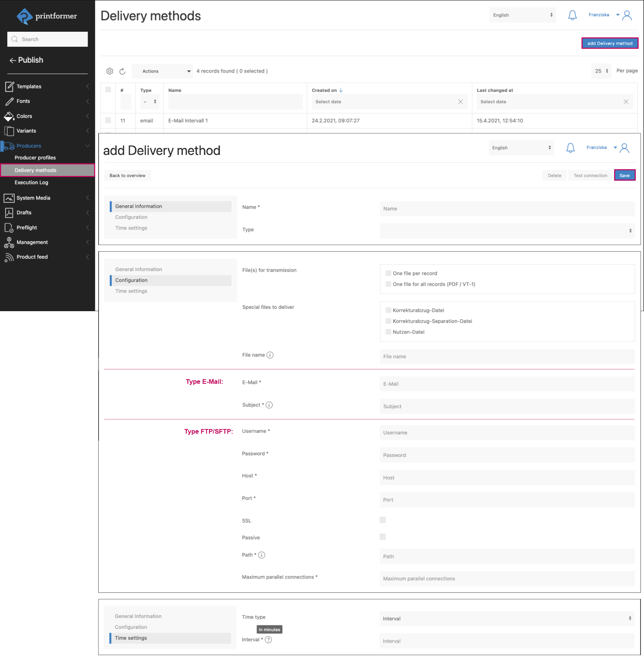Viewport: 644px width, 659px height.
Task: Click the Host input field
Action: (507, 478)
